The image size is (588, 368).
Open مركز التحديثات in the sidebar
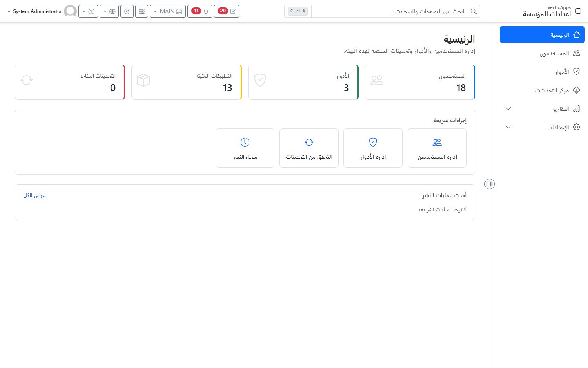coord(542,90)
